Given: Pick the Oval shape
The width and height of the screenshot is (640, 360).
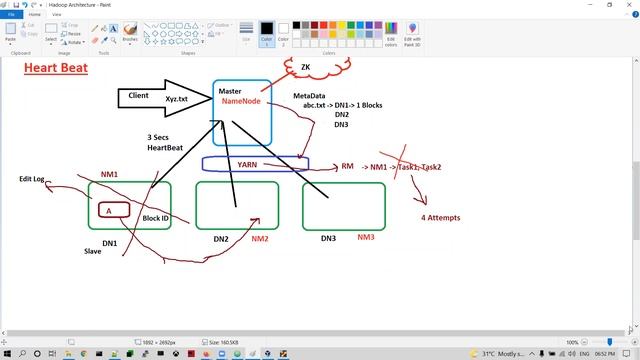Looking at the screenshot, I should pyautogui.click(x=163, y=26).
